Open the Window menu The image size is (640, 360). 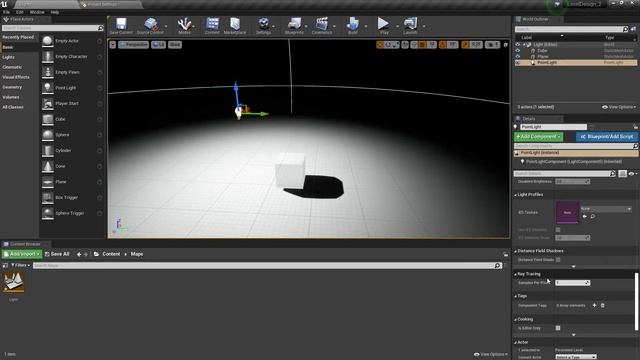(37, 12)
